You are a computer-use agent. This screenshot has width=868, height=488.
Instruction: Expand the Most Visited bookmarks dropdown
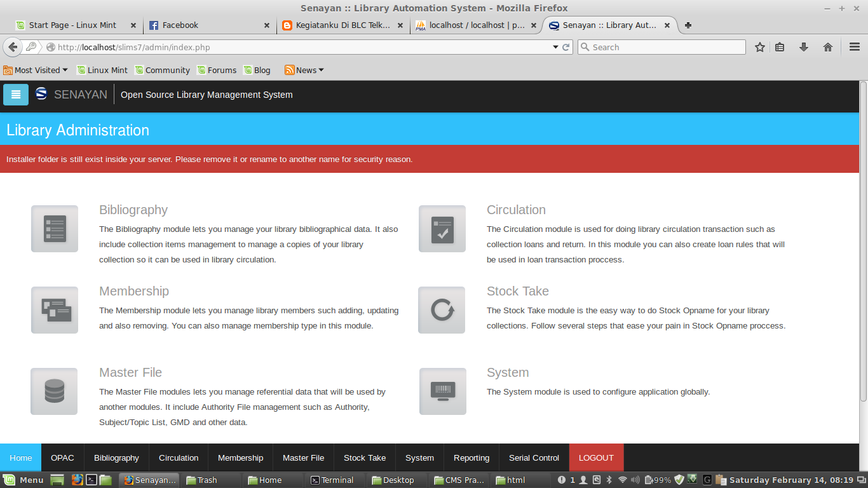pos(35,70)
